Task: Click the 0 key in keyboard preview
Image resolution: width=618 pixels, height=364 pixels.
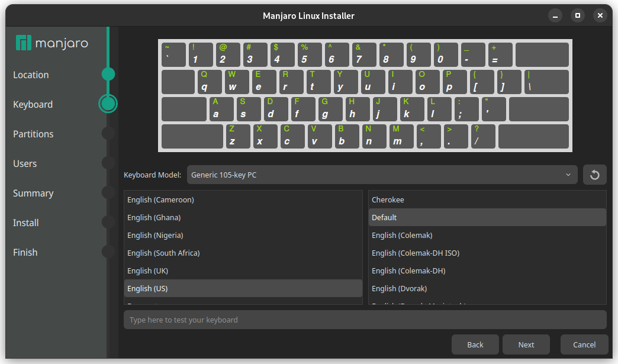Action: click(x=446, y=55)
